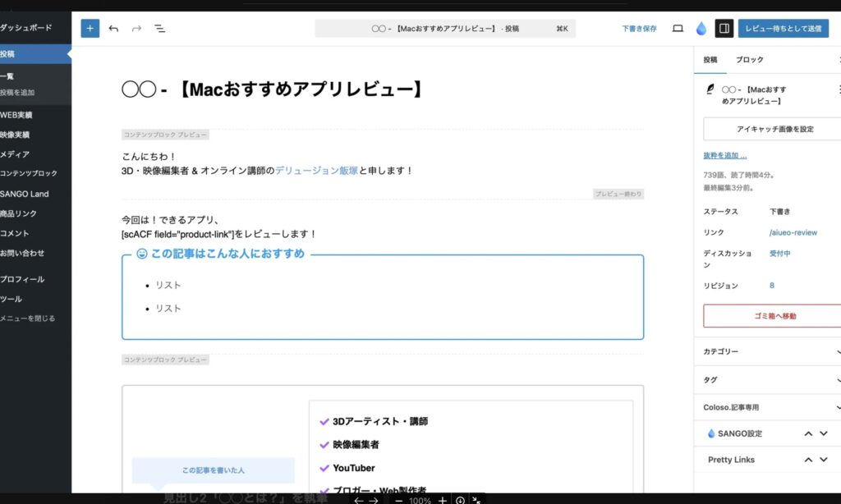The height and width of the screenshot is (504, 841).
Task: Open SANGO water drop icon in top toolbar
Action: pos(701,28)
